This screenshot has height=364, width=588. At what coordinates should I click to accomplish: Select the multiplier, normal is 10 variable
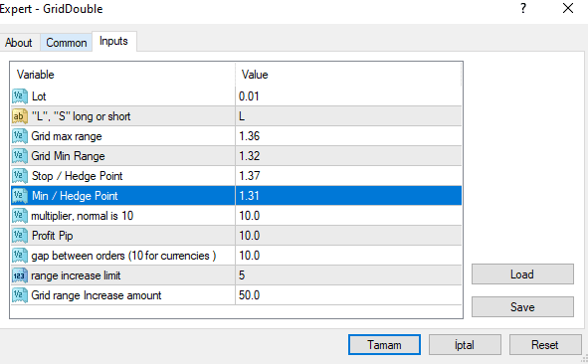point(83,216)
